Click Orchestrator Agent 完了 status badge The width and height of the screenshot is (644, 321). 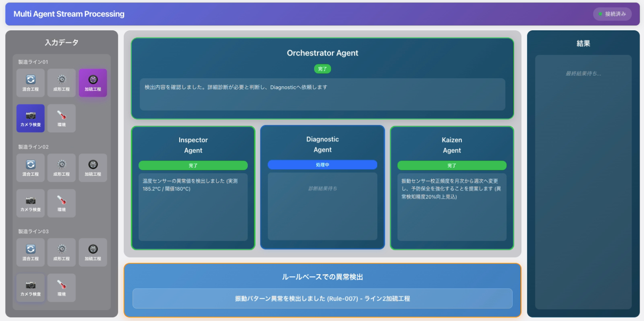(x=322, y=69)
